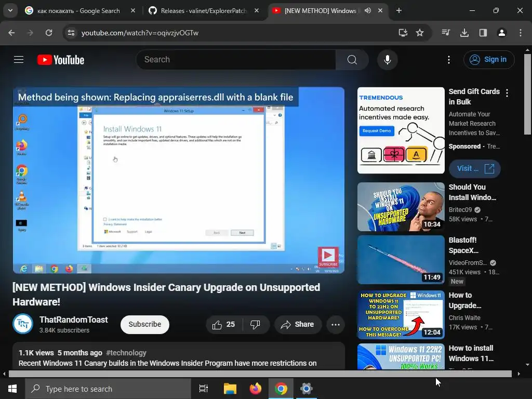The width and height of the screenshot is (532, 399).
Task: Open ThatRandomToast channel avatar
Action: [23, 324]
